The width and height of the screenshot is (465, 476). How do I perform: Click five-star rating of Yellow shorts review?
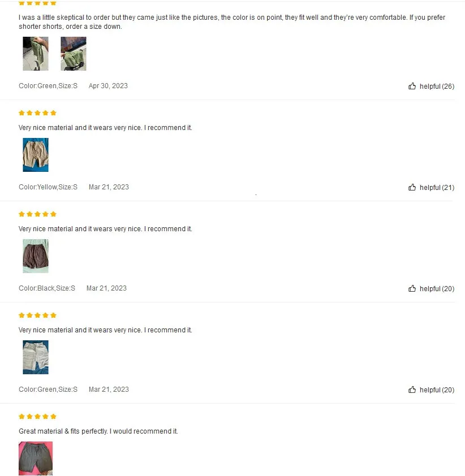tap(37, 113)
